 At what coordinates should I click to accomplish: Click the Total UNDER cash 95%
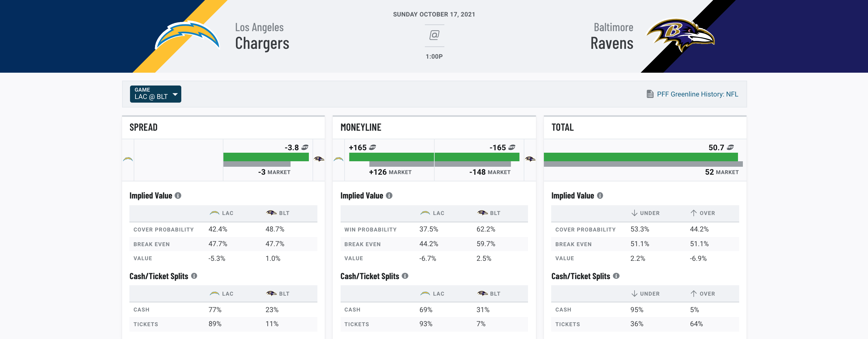(637, 310)
